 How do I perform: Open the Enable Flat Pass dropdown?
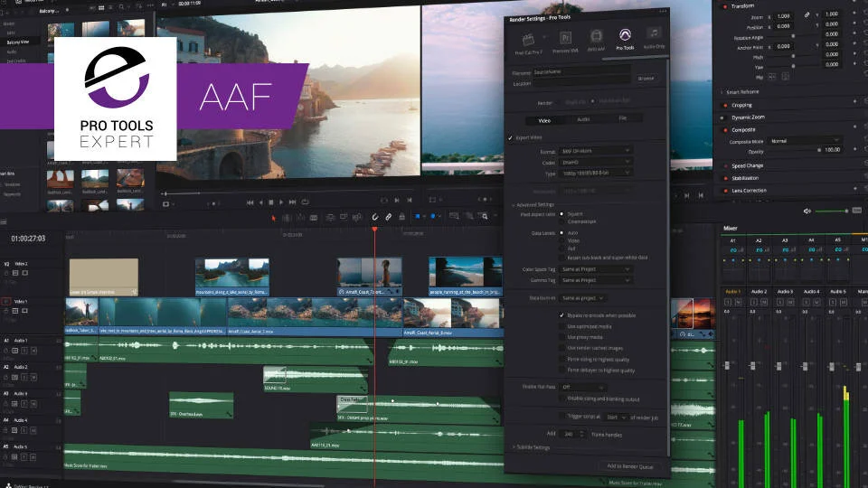pos(582,388)
